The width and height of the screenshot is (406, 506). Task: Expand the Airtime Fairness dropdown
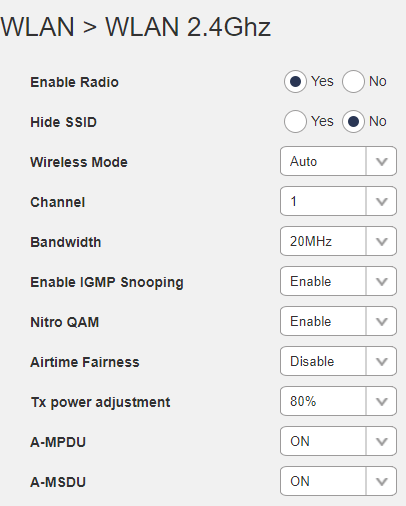pyautogui.click(x=338, y=361)
